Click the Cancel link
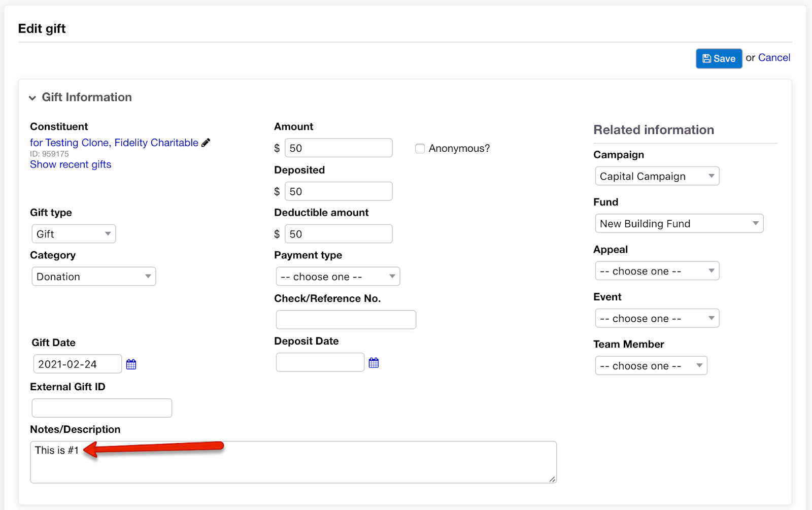Screen dimensions: 812x510 tap(774, 58)
